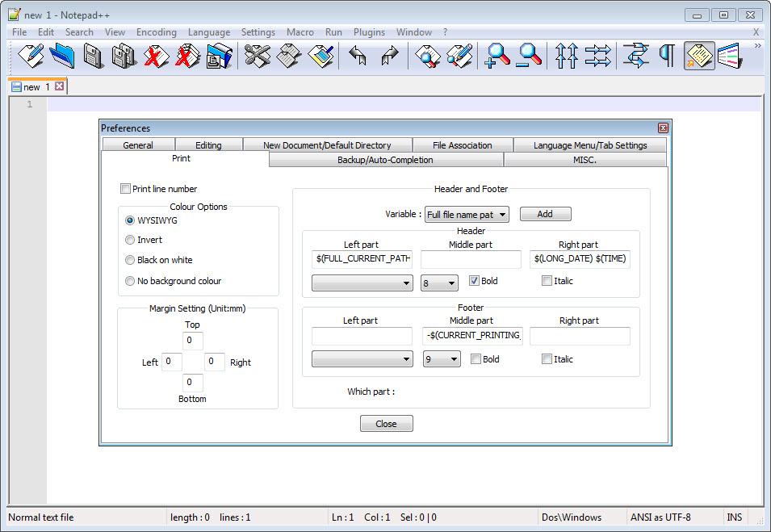771x532 pixels.
Task: Enable the Print line number checkbox
Action: tap(125, 188)
